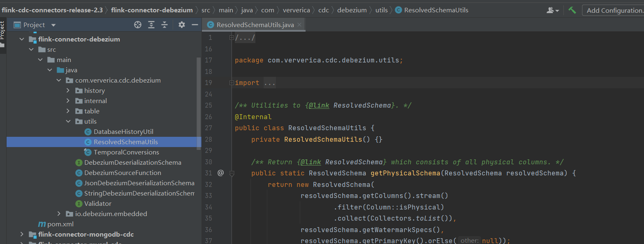Viewport: 644px width, 244px height.
Task: Expand the history package folder
Action: (x=68, y=90)
